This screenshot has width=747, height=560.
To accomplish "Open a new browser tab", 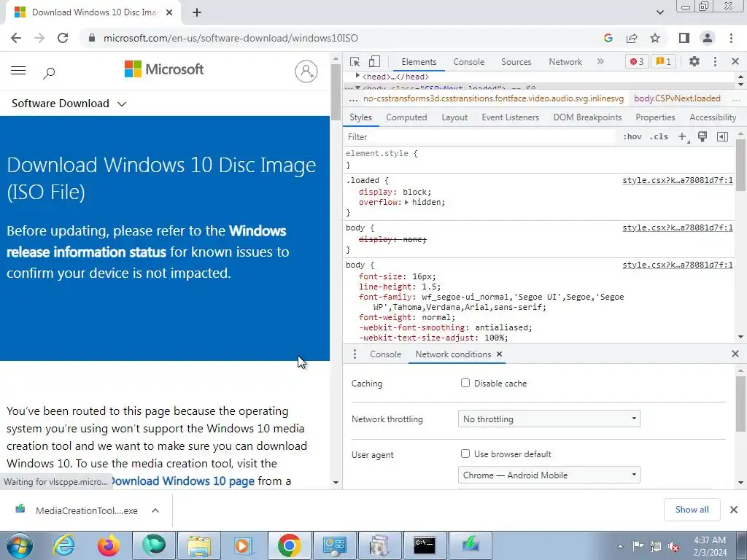I will (x=197, y=13).
